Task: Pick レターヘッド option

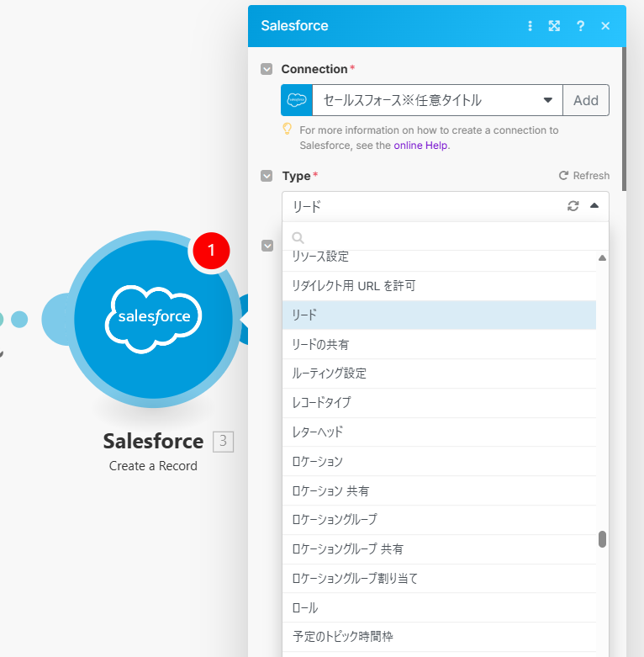Action: pos(439,432)
